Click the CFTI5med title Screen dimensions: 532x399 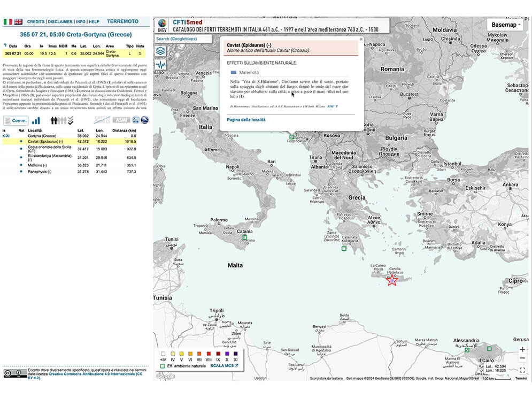[x=188, y=22]
